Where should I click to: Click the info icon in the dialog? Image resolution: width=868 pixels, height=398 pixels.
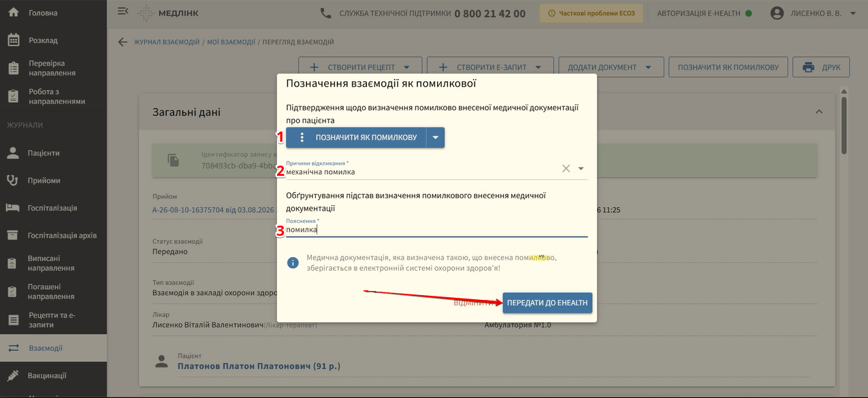pyautogui.click(x=293, y=262)
